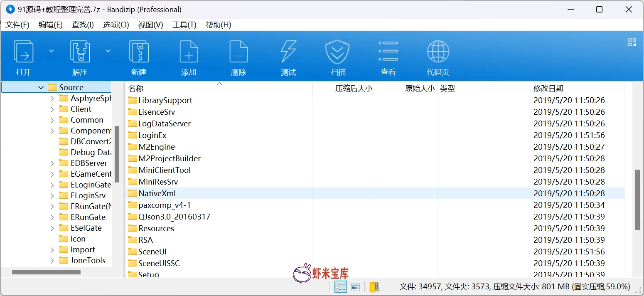
Task: Select the Resources folder row
Action: pos(375,228)
